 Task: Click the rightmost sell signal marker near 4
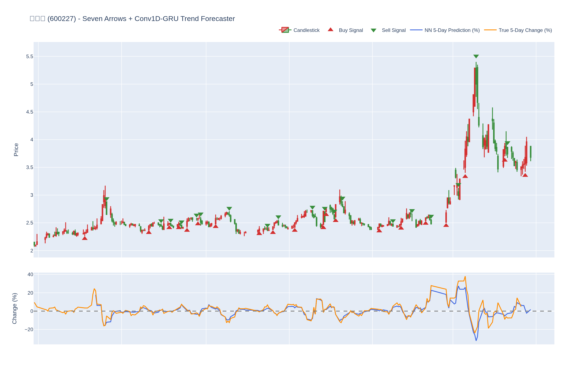[507, 143]
